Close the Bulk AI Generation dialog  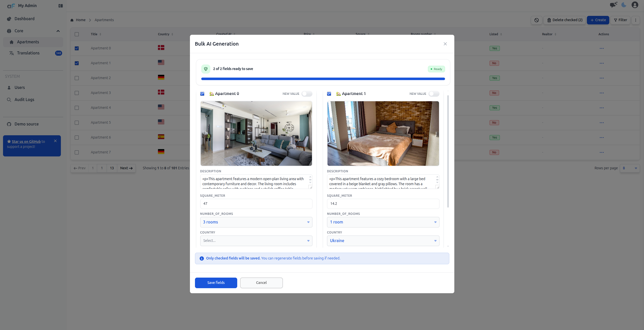tap(445, 44)
